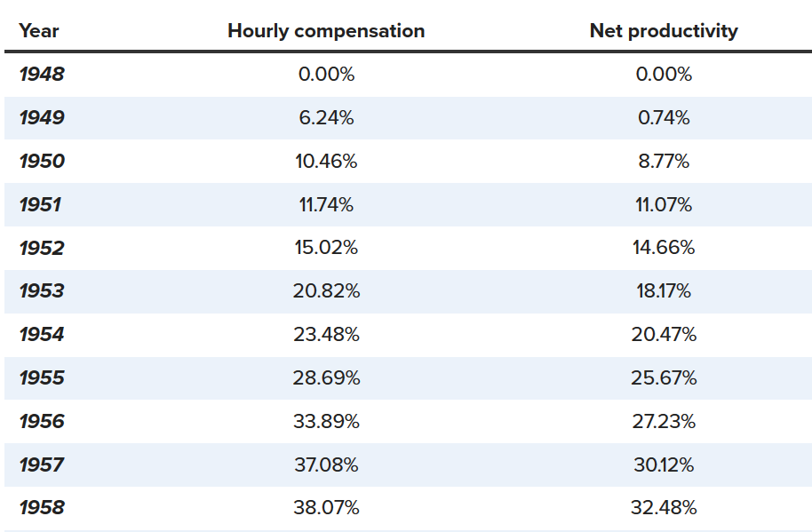The image size is (812, 532).
Task: Select the 1949 row year cell
Action: coord(42,118)
